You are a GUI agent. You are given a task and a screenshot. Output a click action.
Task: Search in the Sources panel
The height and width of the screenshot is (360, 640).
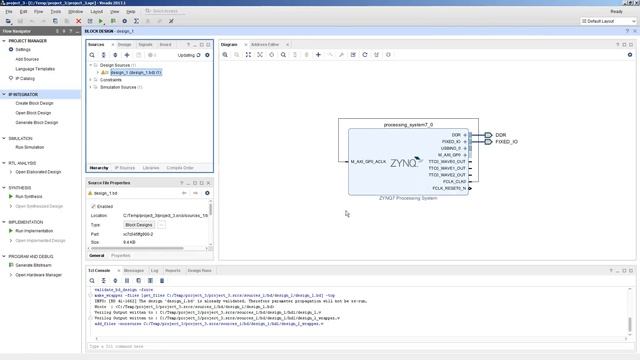coord(92,55)
